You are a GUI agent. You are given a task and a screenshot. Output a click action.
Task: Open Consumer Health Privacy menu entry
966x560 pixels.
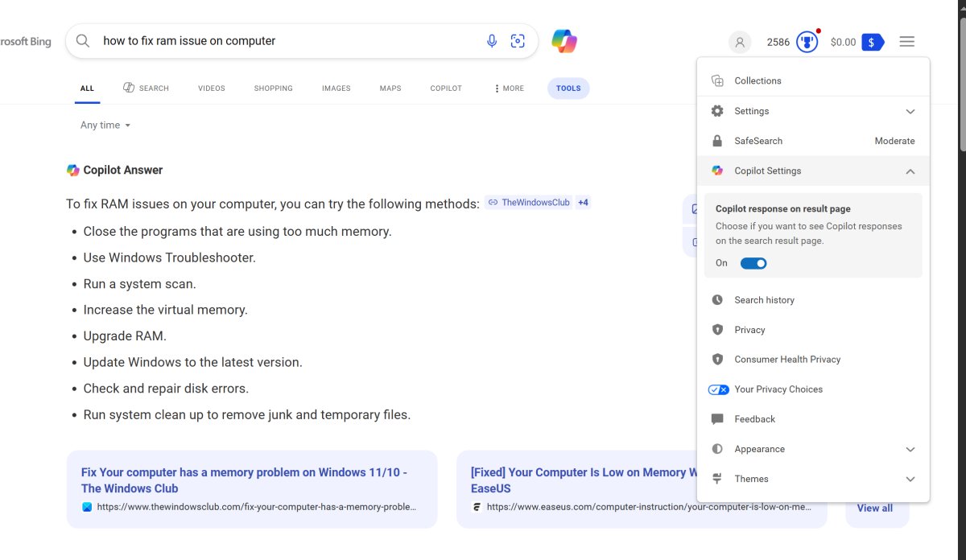(813, 360)
